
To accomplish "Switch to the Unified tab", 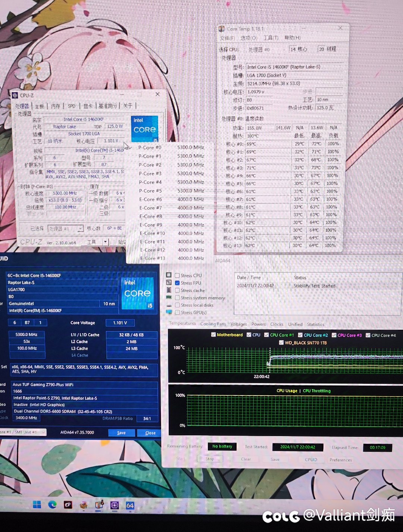I will (x=295, y=325).
